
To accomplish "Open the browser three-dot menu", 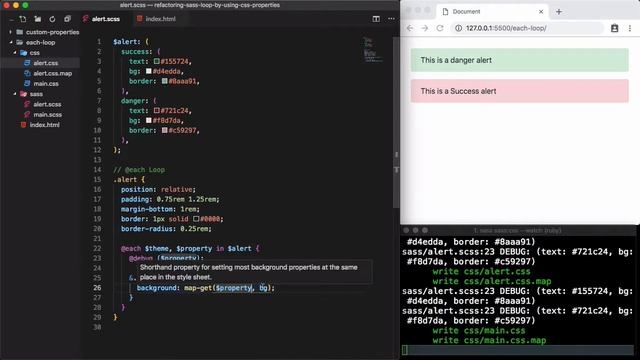I will (630, 28).
